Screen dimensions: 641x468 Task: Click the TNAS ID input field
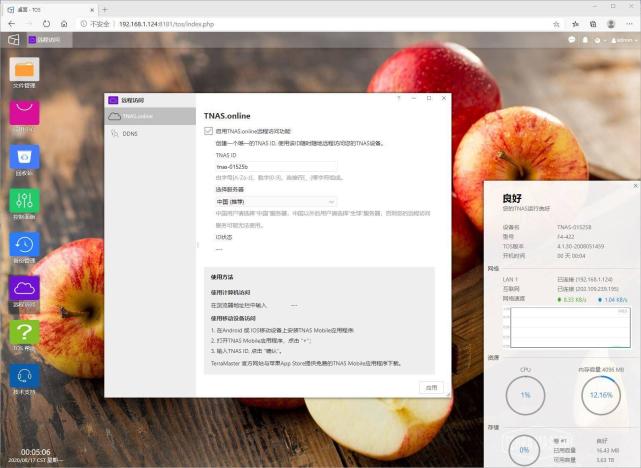coord(276,167)
